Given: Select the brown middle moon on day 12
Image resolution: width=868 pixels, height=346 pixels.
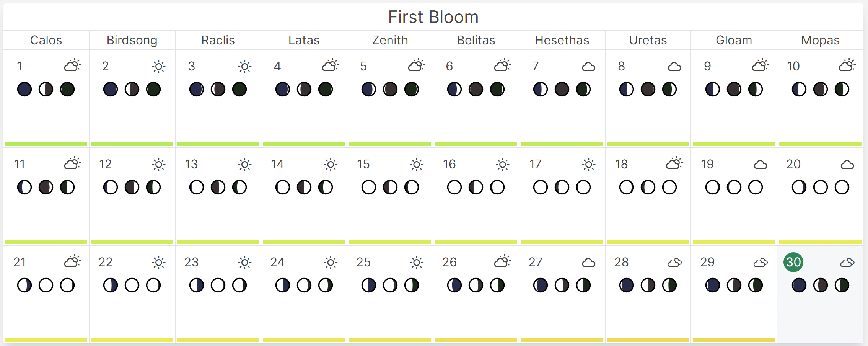Looking at the screenshot, I should (x=132, y=188).
